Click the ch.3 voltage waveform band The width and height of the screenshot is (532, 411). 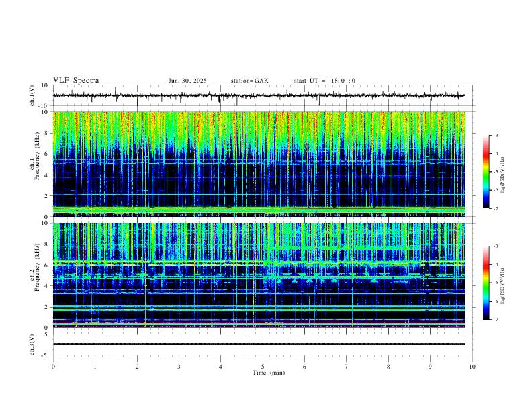[x=259, y=344]
